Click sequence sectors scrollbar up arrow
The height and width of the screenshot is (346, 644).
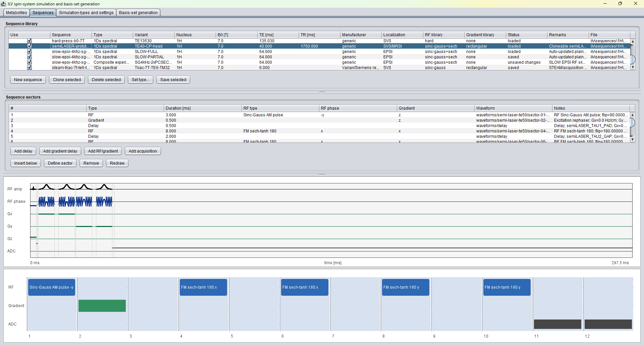633,115
